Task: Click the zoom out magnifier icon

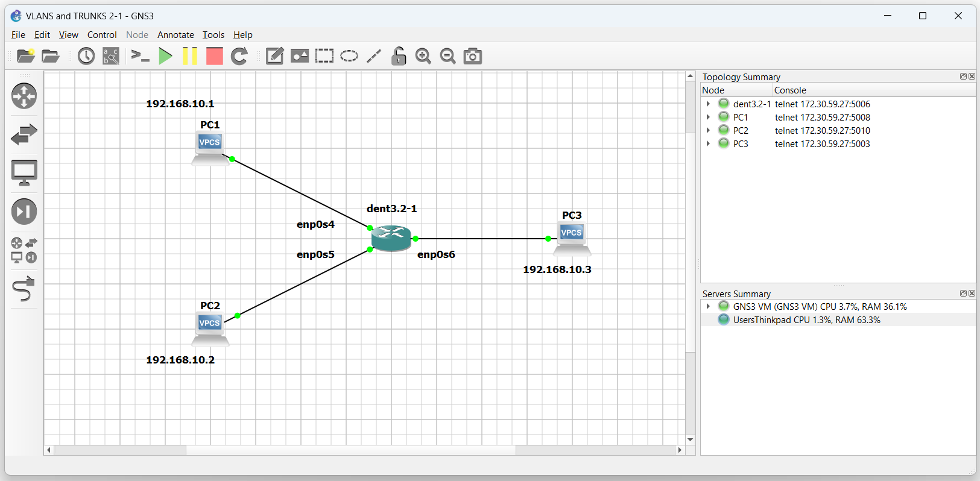Action: (x=448, y=56)
